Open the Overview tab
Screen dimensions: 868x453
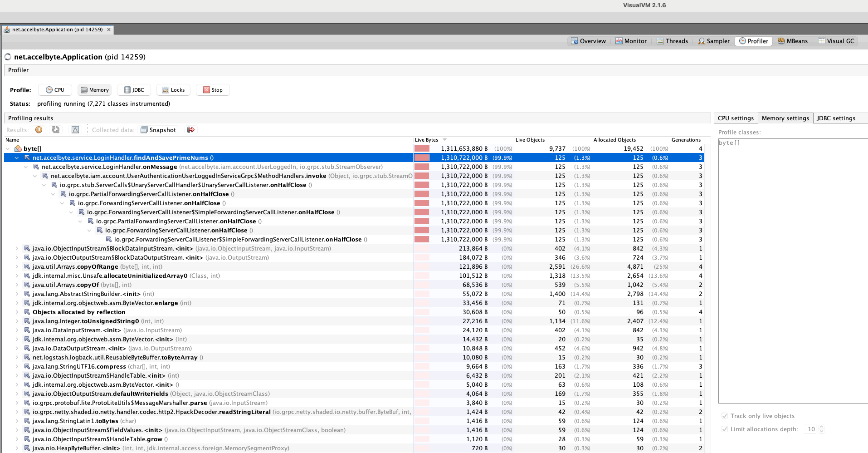(588, 41)
